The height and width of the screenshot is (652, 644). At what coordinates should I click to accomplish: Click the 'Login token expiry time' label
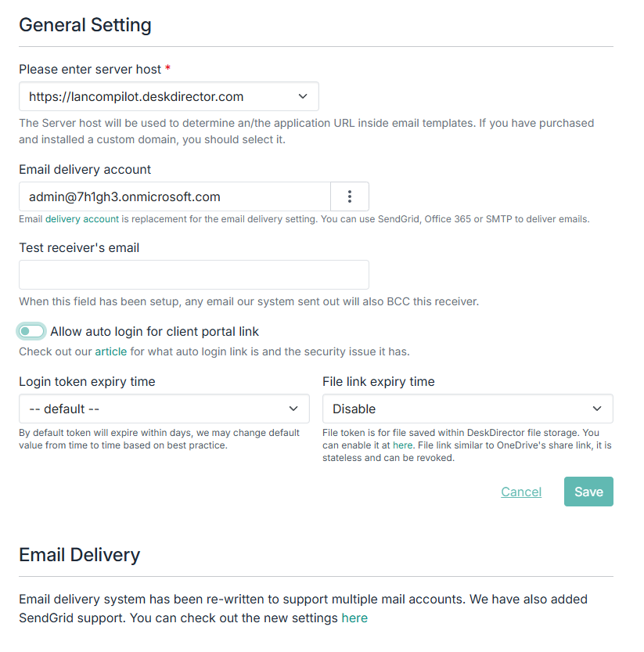tap(87, 381)
